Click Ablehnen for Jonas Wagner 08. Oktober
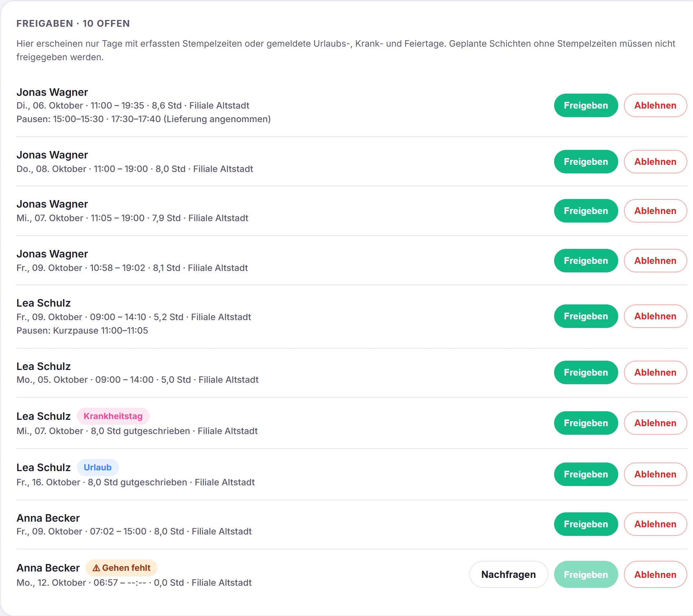693x616 pixels. click(x=655, y=162)
